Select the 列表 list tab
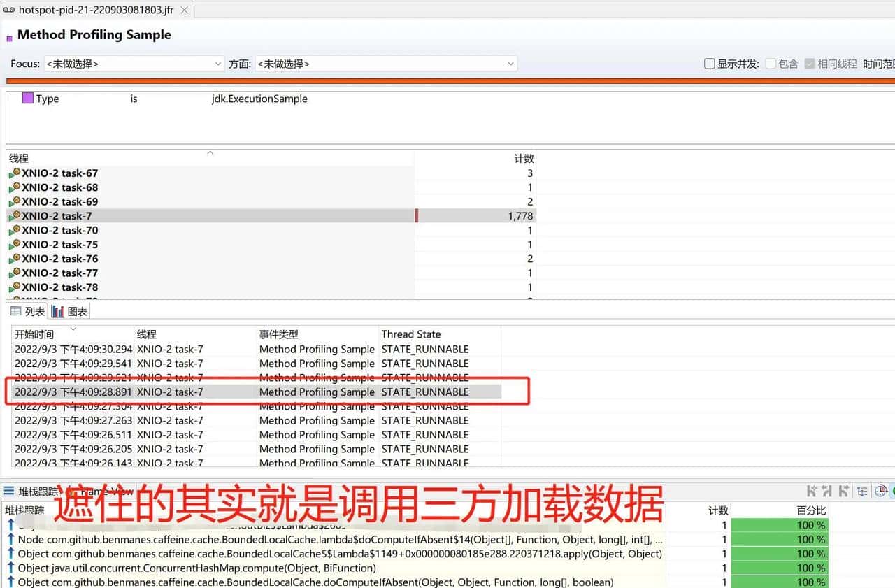895x588 pixels. pyautogui.click(x=28, y=312)
